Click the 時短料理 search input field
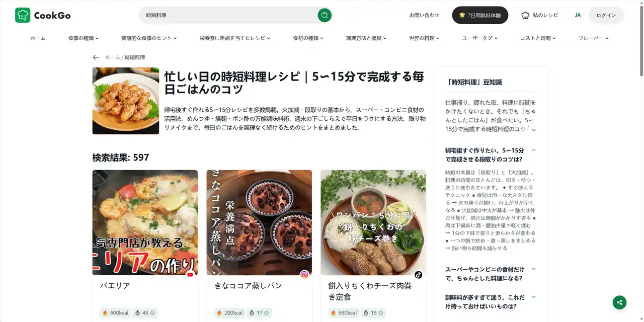644x322 pixels. [x=229, y=15]
